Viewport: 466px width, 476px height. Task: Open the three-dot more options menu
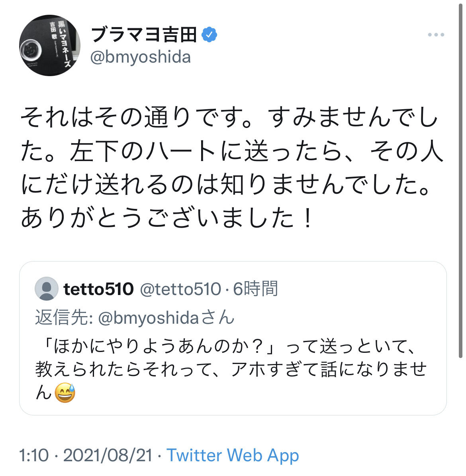(x=436, y=35)
